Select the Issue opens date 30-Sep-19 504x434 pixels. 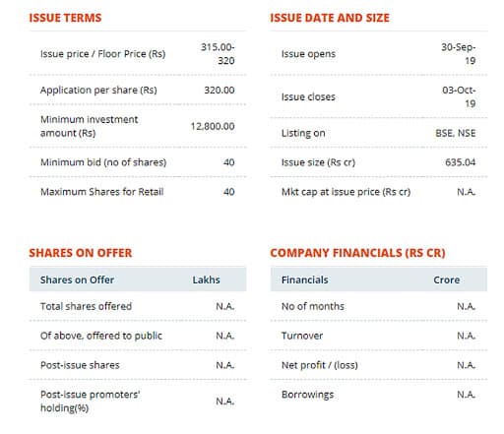(459, 54)
